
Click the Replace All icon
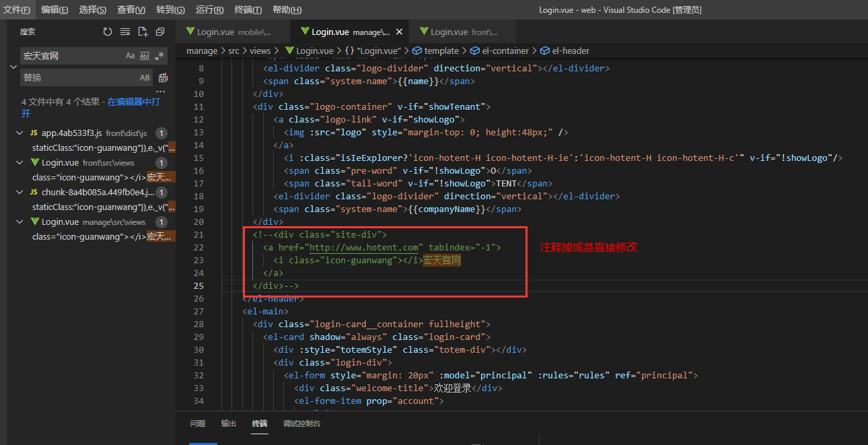[x=163, y=77]
